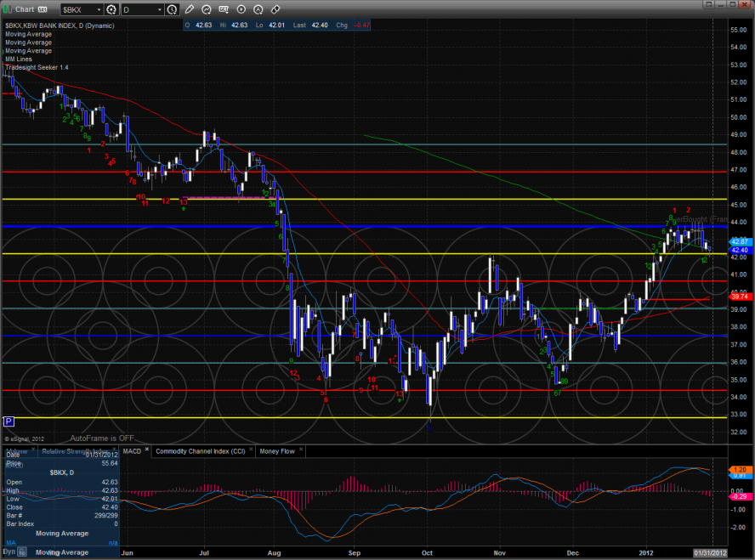Click the Close 42.40 row in data window
755x560 pixels.
(x=61, y=507)
